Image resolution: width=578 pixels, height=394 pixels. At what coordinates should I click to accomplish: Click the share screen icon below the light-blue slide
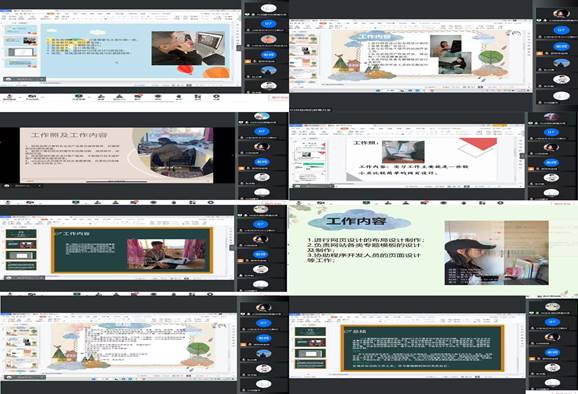pyautogui.click(x=79, y=97)
